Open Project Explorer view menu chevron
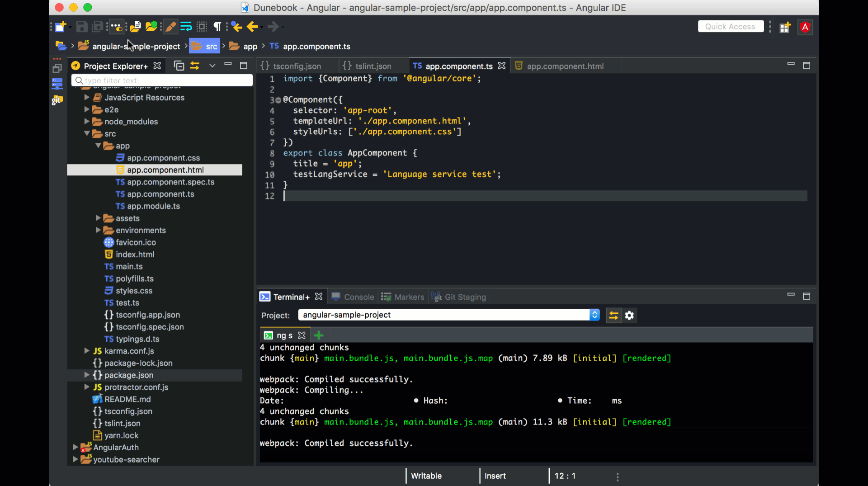Screen dimensions: 868x486 [212, 66]
